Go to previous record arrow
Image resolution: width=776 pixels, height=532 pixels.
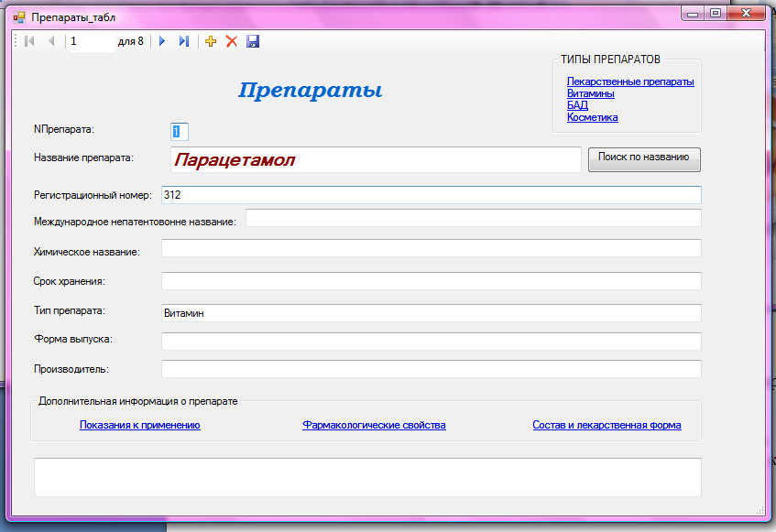point(51,41)
